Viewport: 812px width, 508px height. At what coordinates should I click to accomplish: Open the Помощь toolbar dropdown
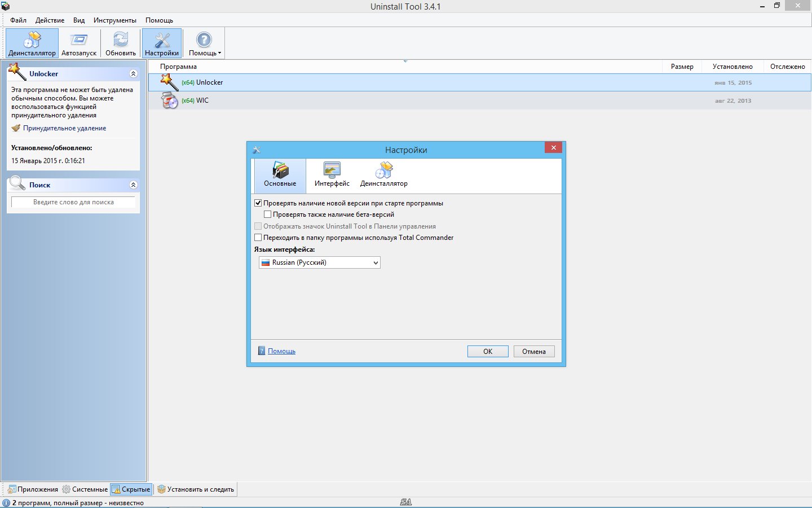[x=204, y=43]
